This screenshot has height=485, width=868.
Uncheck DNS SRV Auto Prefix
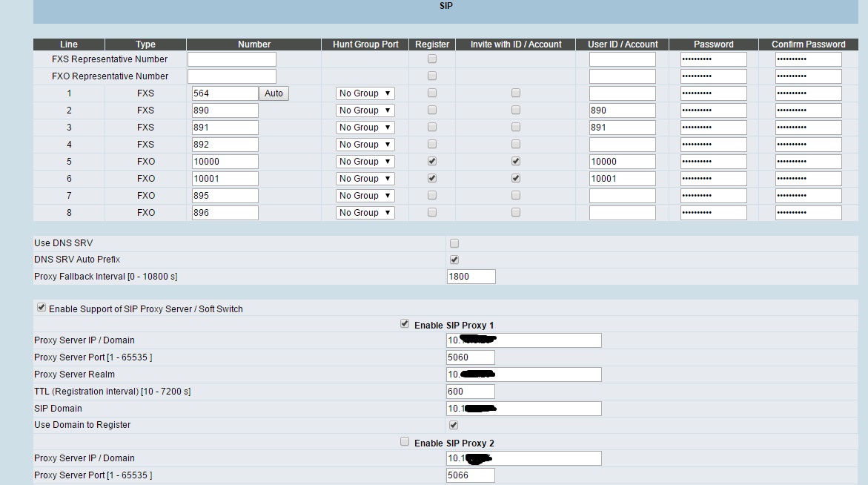pyautogui.click(x=454, y=260)
